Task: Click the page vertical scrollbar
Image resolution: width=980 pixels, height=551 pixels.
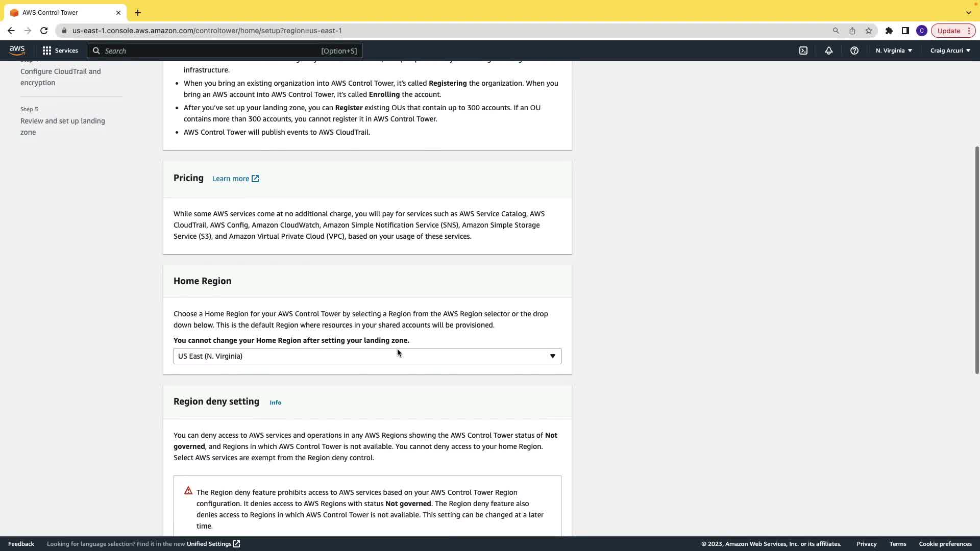Action: click(x=976, y=260)
